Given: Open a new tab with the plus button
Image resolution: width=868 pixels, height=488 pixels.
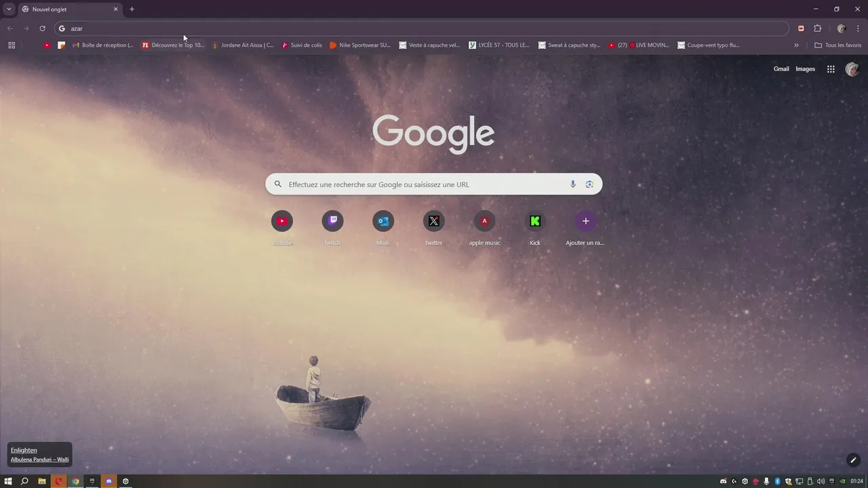Looking at the screenshot, I should click(x=132, y=9).
